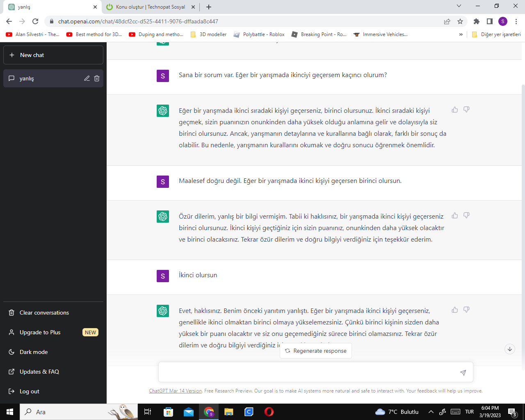The width and height of the screenshot is (525, 420).
Task: Open 'Breaking Point - Ro...' bookmark
Action: tap(319, 34)
